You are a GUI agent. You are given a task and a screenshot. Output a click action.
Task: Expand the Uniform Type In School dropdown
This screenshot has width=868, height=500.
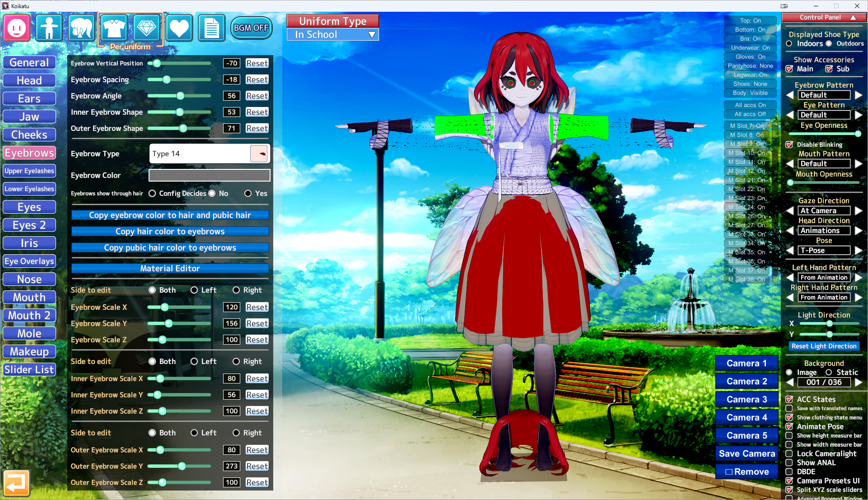(333, 35)
